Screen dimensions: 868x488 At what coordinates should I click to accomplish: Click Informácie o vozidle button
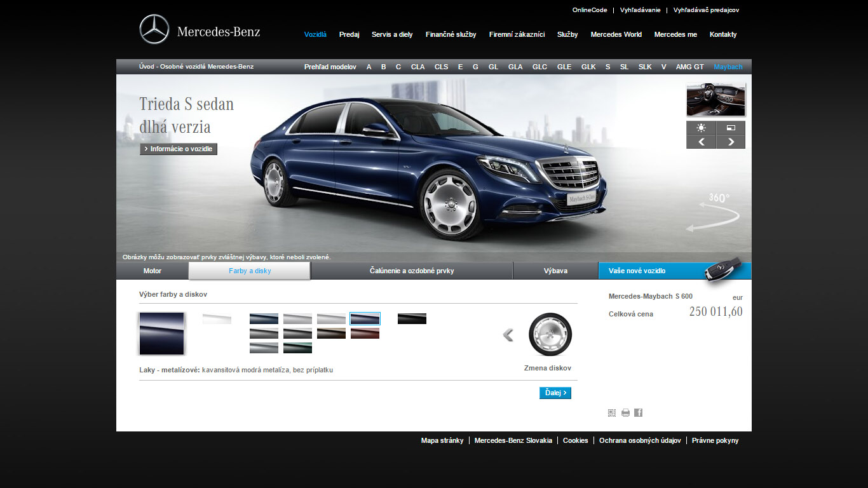pyautogui.click(x=179, y=149)
